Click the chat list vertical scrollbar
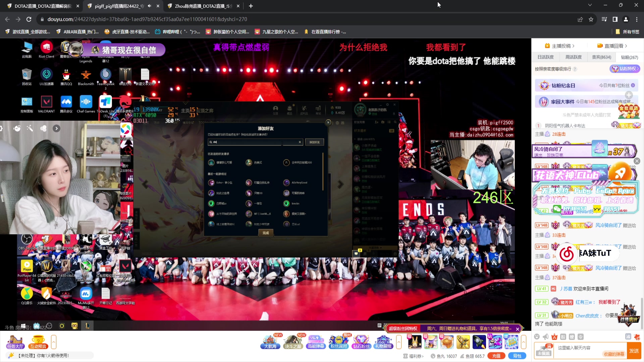Screen dimensions: 644x362 [642, 313]
